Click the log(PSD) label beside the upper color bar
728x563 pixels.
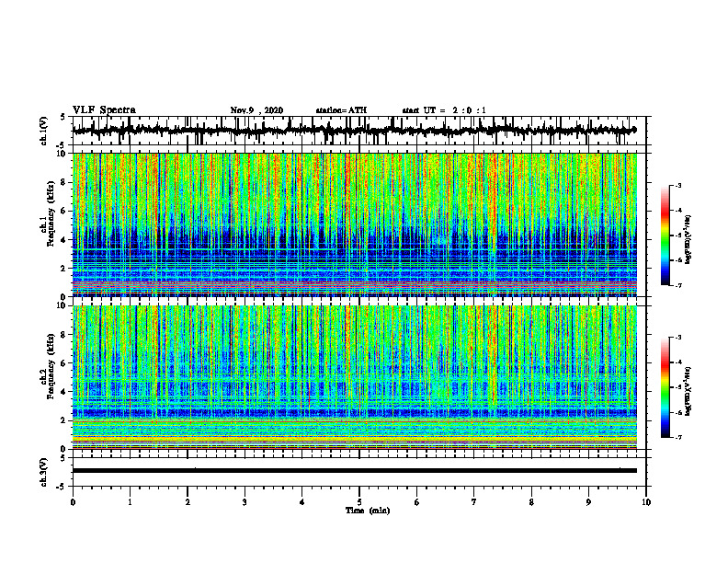click(x=688, y=240)
